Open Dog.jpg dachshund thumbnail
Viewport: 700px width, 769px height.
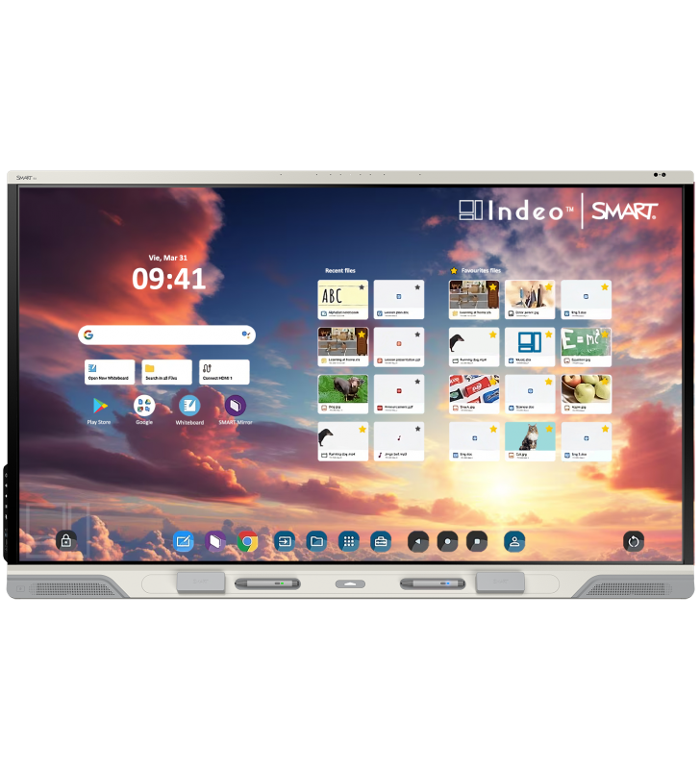point(342,394)
